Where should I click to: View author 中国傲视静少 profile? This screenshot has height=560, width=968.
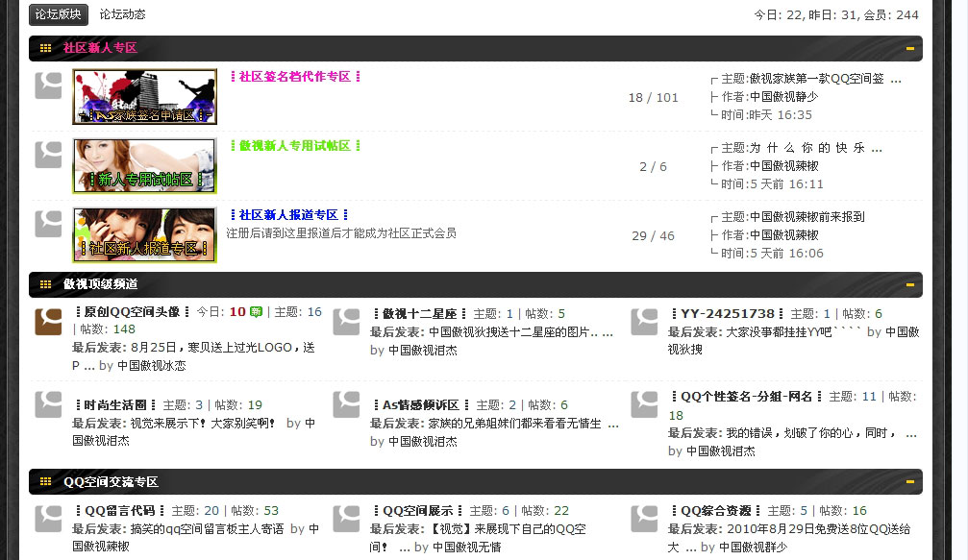click(x=784, y=97)
